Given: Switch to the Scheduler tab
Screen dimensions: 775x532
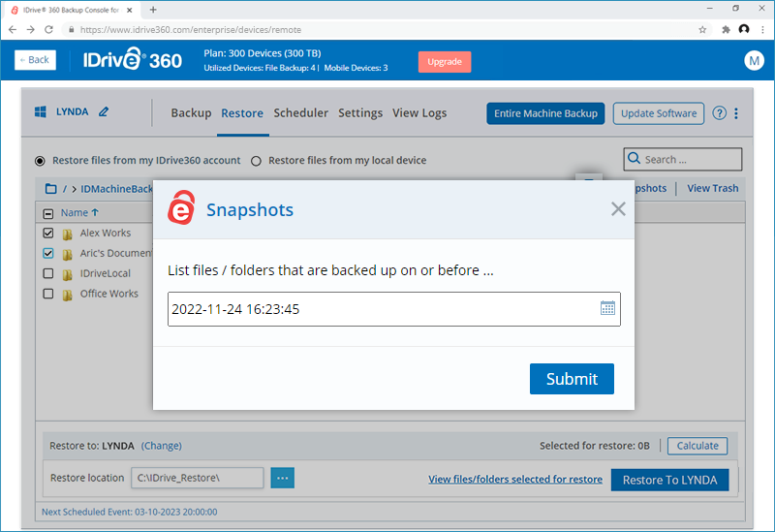Looking at the screenshot, I should click(301, 113).
